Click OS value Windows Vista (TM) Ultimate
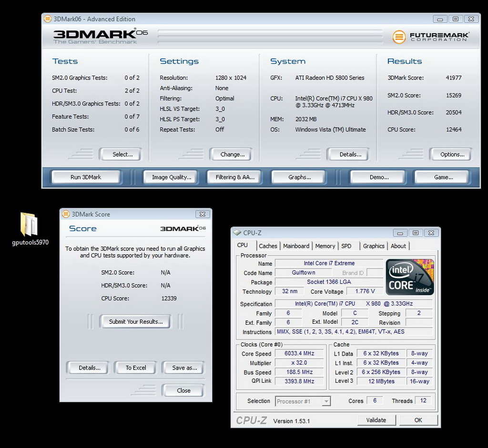488x448 pixels. pos(330,129)
